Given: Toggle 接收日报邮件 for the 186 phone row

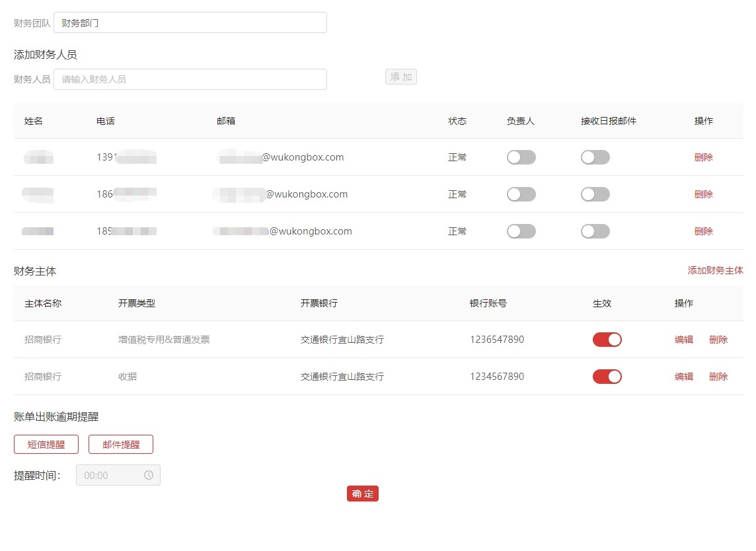Looking at the screenshot, I should [x=595, y=194].
